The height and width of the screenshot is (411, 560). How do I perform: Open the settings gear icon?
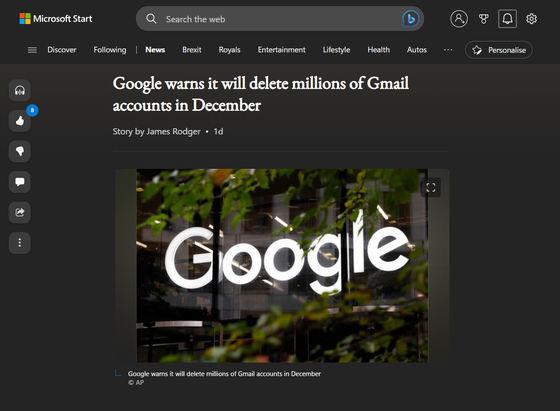(x=531, y=19)
